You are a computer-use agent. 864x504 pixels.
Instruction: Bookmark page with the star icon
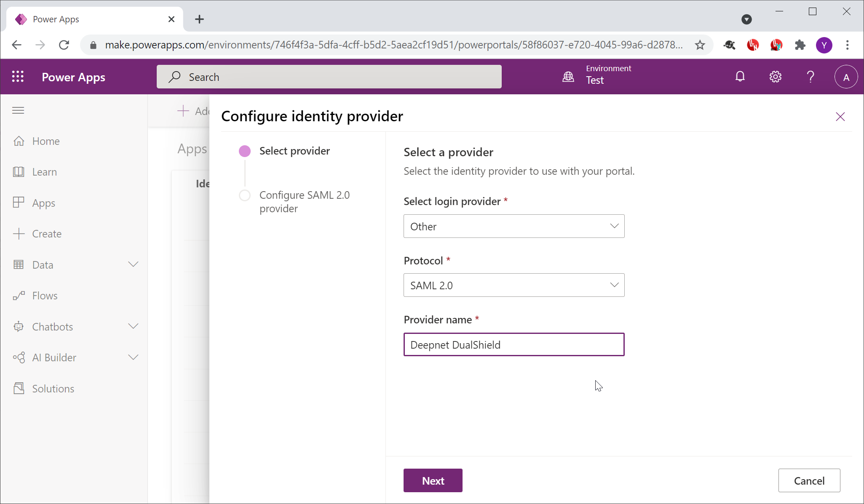[700, 45]
